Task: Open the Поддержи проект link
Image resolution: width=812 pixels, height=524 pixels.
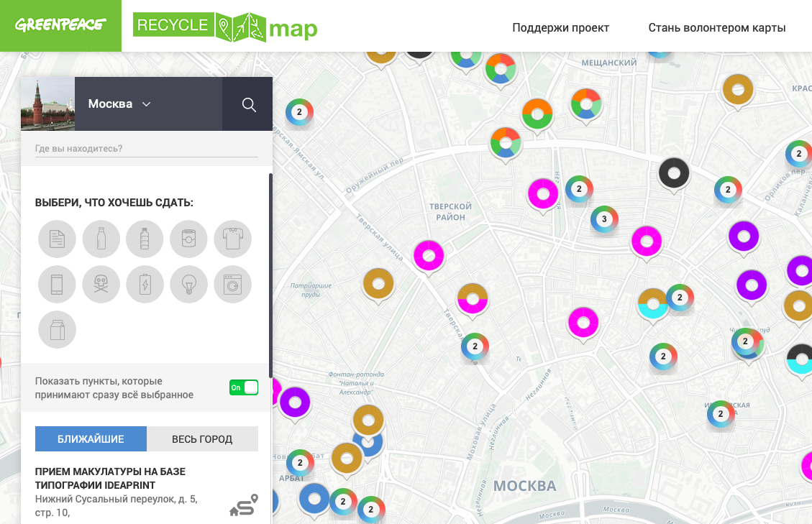Action: [560, 28]
